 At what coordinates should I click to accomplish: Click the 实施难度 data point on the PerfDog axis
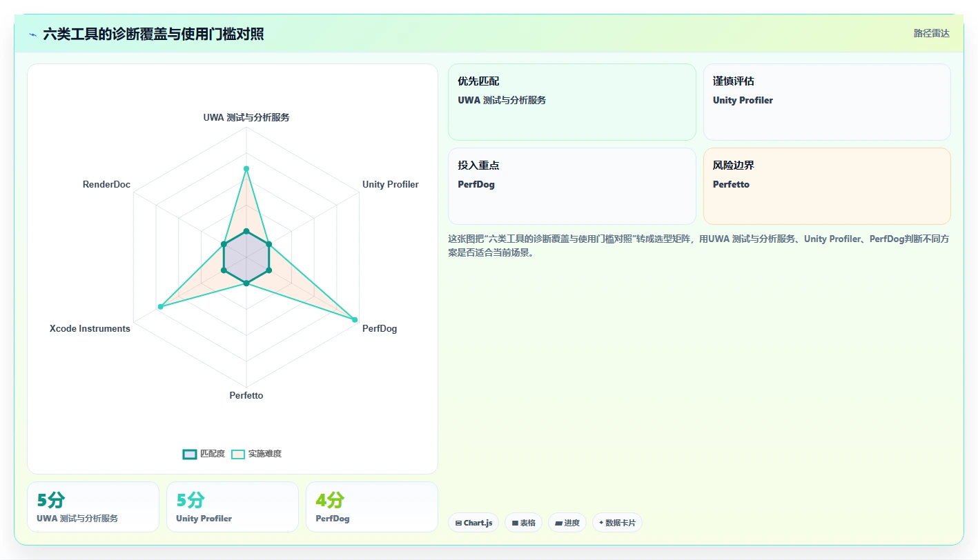[355, 320]
